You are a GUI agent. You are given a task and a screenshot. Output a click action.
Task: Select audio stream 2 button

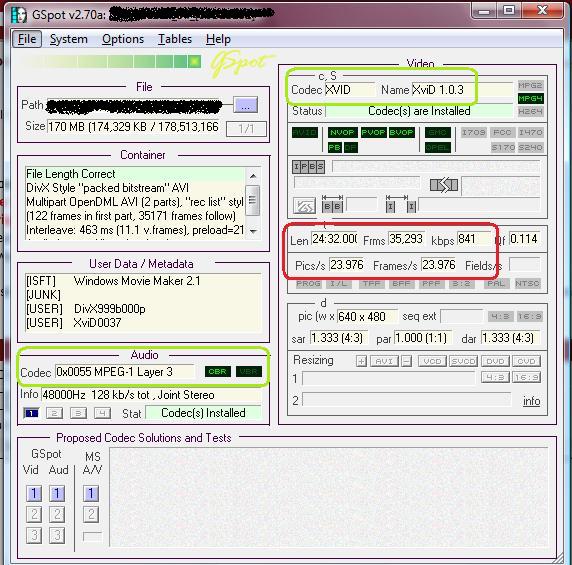(x=54, y=413)
